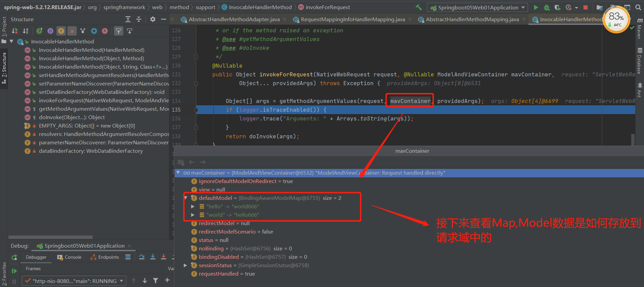The width and height of the screenshot is (644, 287).
Task: Open Project Structure folder icon
Action: tap(600, 7)
